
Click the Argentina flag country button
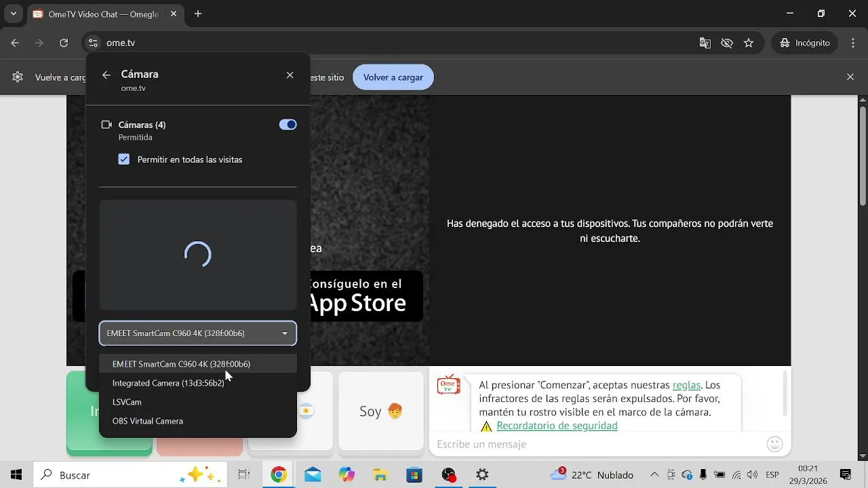[307, 411]
